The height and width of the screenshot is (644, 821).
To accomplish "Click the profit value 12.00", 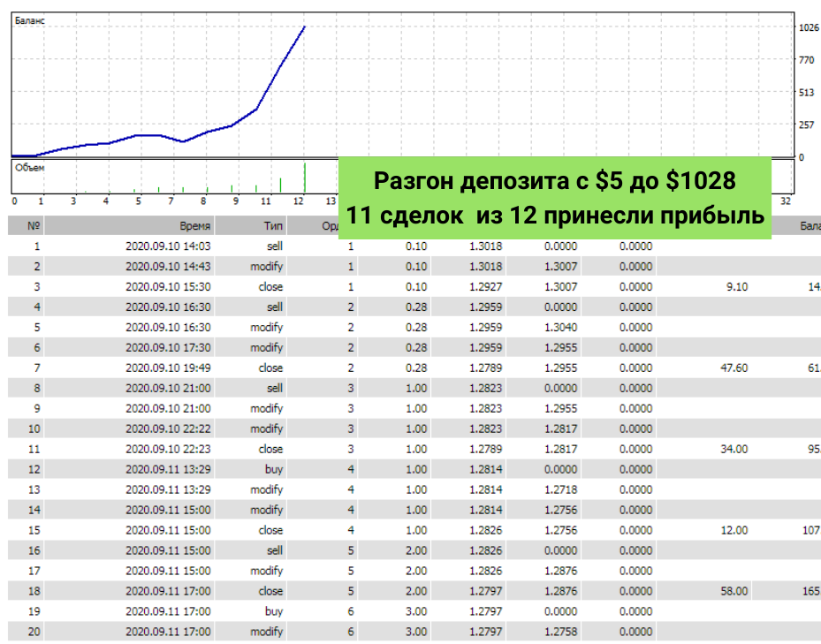I will coord(734,530).
